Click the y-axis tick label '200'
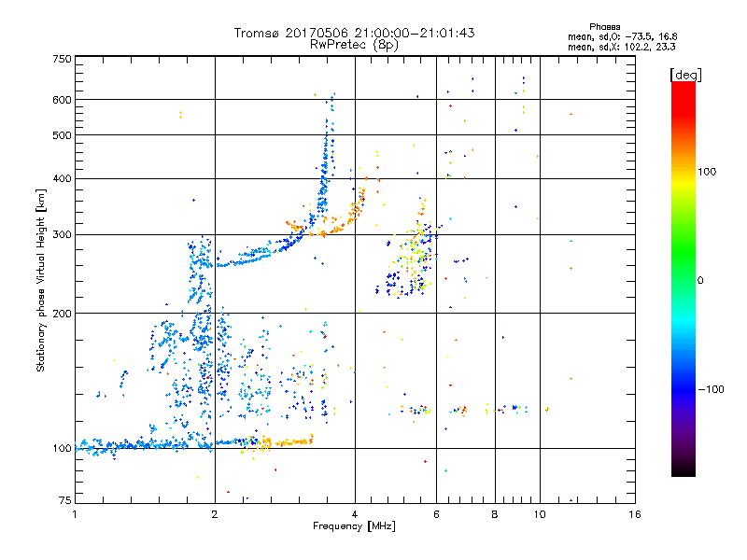Image resolution: width=747 pixels, height=560 pixels. point(62,314)
